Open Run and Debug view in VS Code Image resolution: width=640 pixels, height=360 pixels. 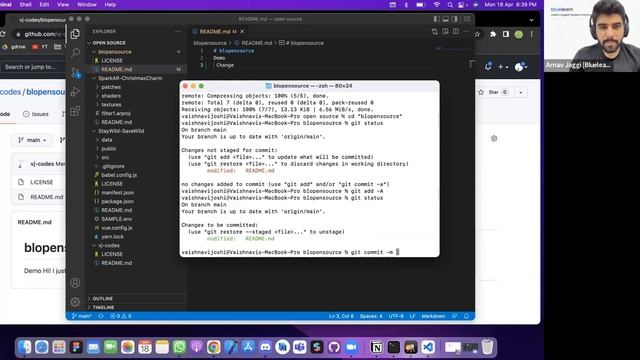point(75,92)
